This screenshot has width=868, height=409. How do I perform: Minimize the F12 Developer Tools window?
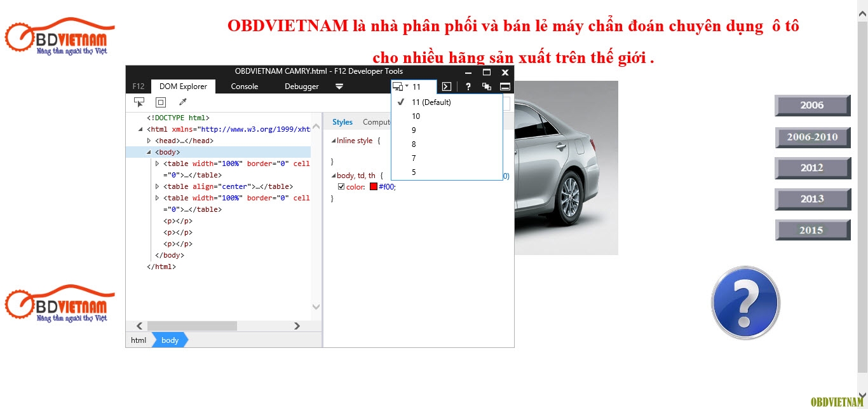pos(468,73)
